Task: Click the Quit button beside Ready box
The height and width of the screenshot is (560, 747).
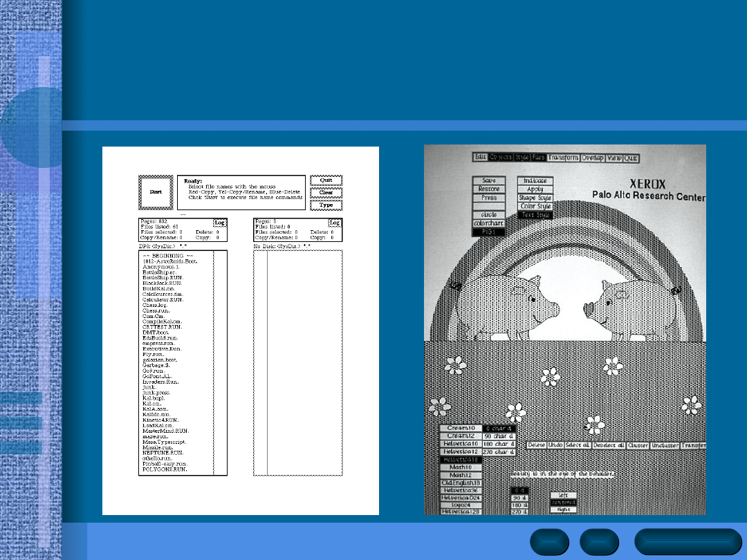Action: [x=326, y=180]
